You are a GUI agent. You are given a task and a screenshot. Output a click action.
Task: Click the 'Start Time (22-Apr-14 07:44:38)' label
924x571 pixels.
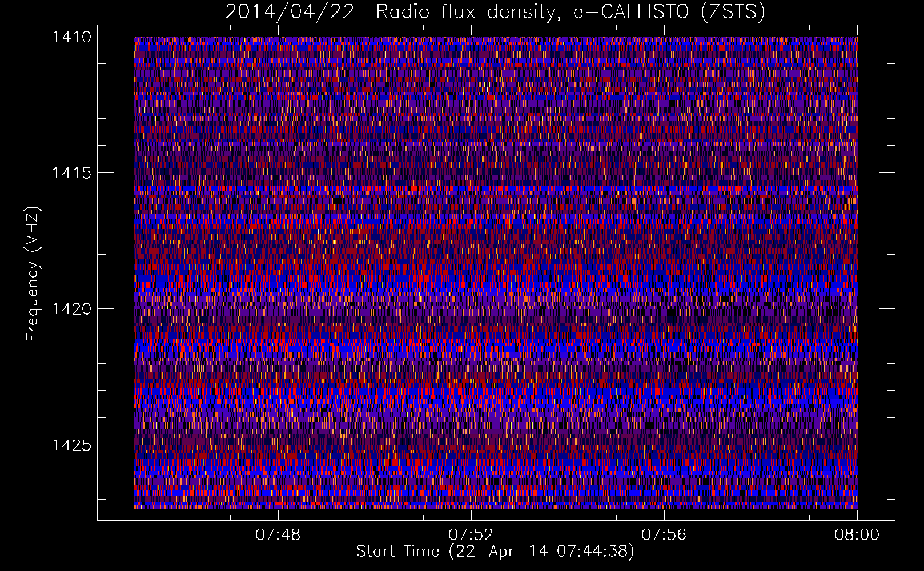coord(495,552)
